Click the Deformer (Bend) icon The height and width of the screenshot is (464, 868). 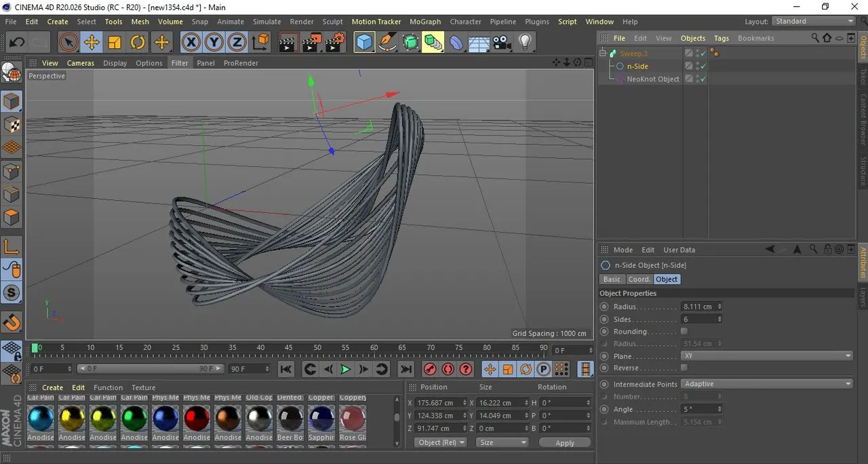click(456, 43)
